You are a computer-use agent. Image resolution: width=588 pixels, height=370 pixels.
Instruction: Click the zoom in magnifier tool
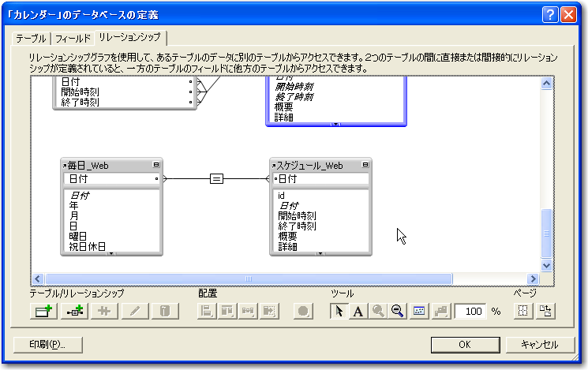(x=378, y=311)
